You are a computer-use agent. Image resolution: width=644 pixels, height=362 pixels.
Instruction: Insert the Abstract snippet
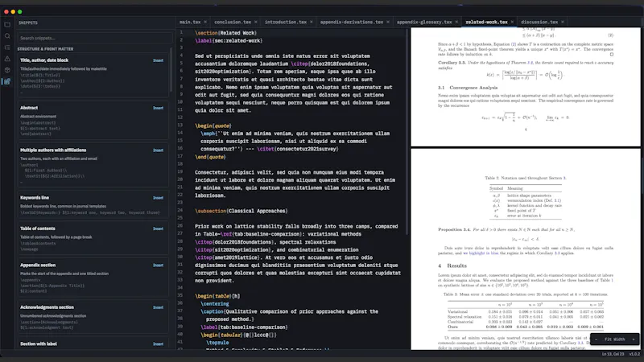coord(158,108)
